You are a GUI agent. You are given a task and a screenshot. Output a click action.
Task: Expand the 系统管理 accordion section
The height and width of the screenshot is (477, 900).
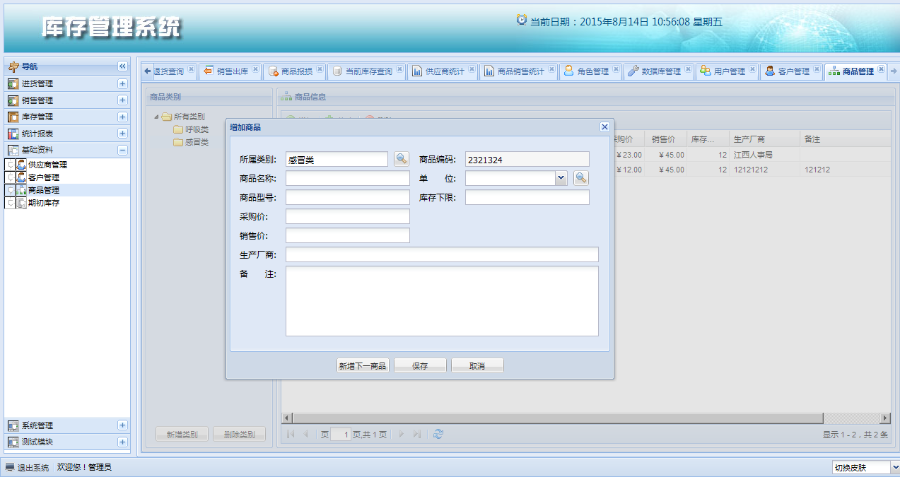coord(122,425)
